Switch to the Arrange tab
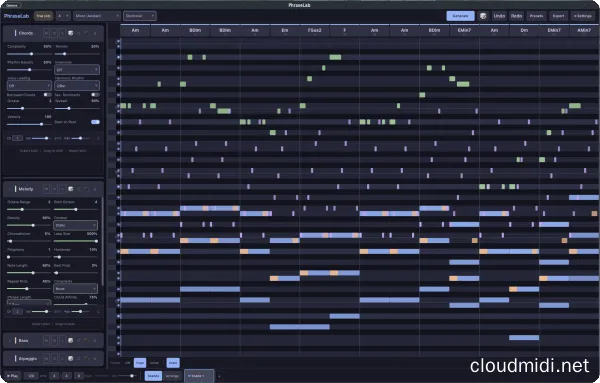This screenshot has width=600, height=383. [x=172, y=376]
